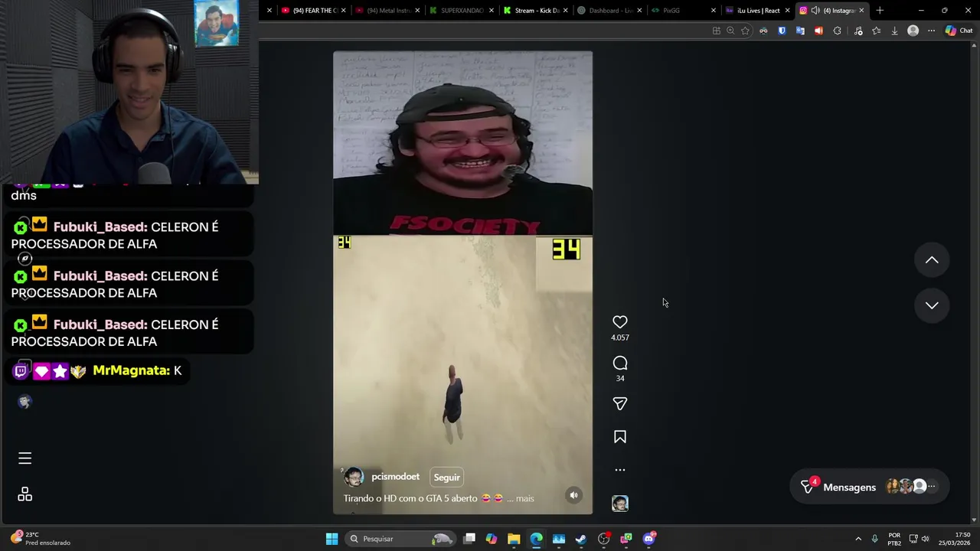Open the audio thumbnail below the more options
The height and width of the screenshot is (551, 980).
pos(620,503)
